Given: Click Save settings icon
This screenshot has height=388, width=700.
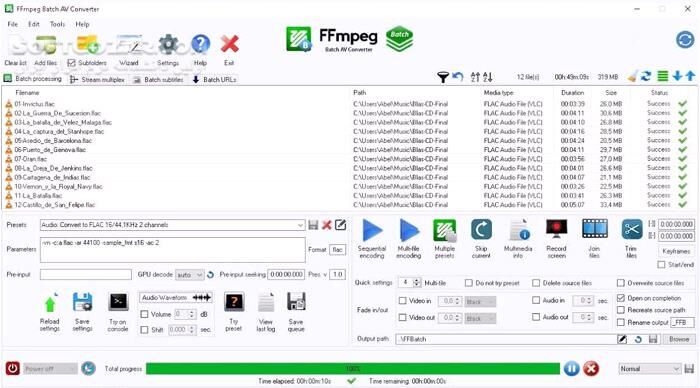Looking at the screenshot, I should 83,303.
